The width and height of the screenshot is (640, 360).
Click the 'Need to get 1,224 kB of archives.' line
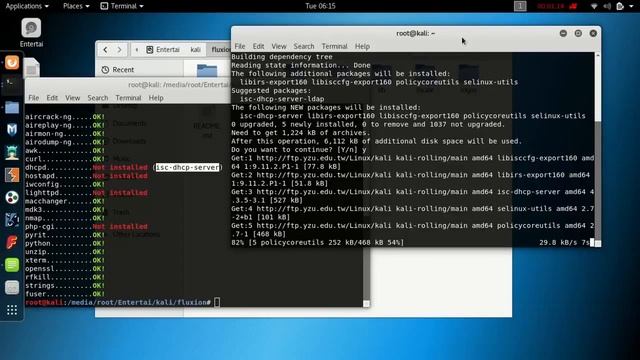point(301,133)
